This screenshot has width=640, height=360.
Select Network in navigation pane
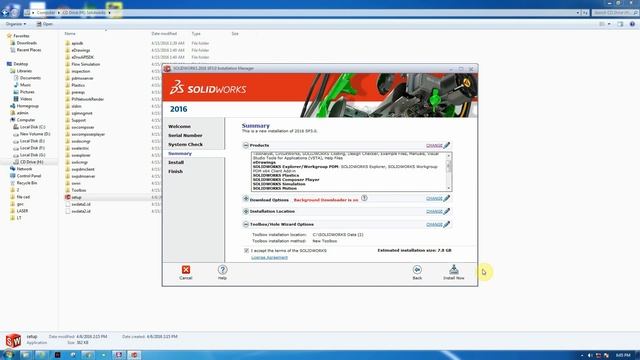click(x=21, y=169)
